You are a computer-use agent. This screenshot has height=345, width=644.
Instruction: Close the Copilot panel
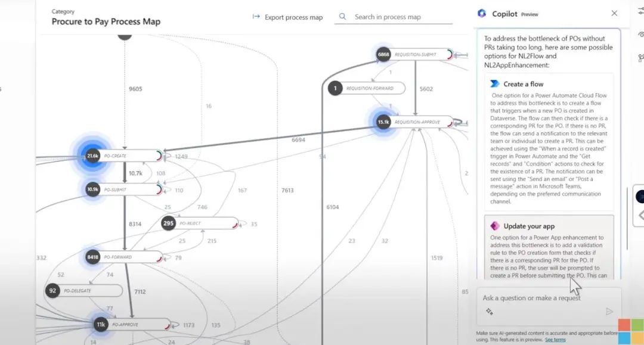coord(614,13)
